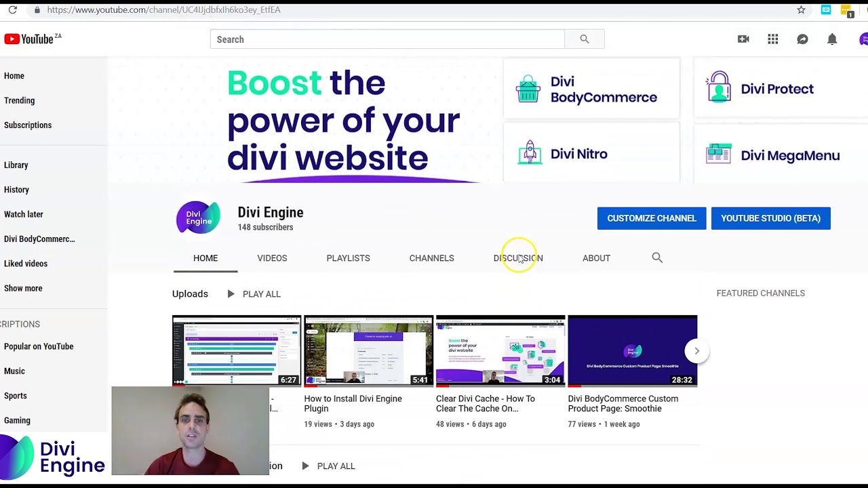
Task: Click the '148 subscribers' text
Action: (x=265, y=227)
